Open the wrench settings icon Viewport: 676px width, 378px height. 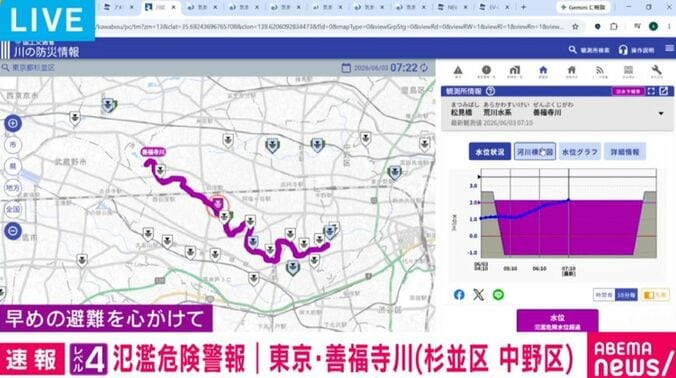pos(657,70)
